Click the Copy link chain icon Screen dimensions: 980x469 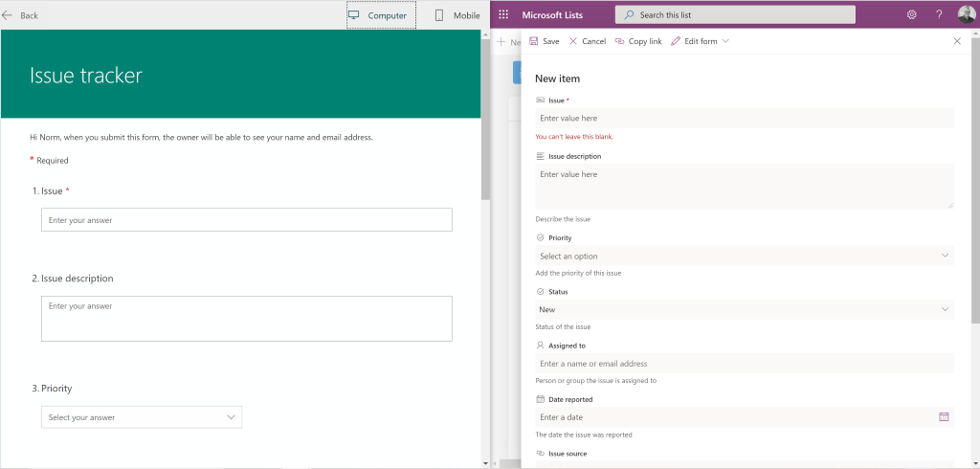[619, 41]
